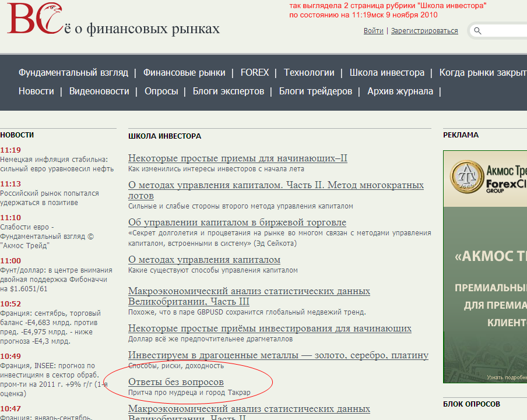
Task: Open Финансовые рынки menu section
Action: 184,72
